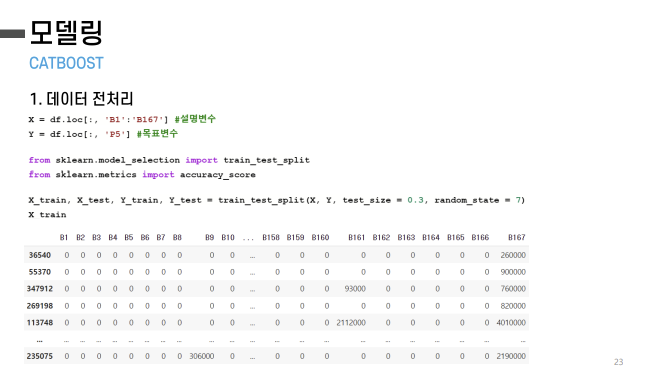Click cell value 2112000
Screen dimensions: 666x375
coord(351,323)
